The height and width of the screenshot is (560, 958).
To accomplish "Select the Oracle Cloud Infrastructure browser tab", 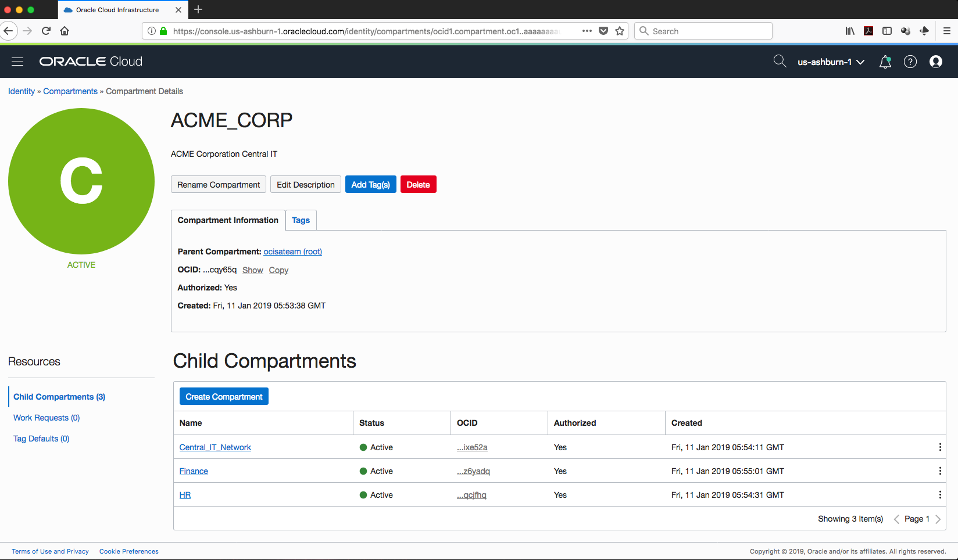I will [x=122, y=10].
